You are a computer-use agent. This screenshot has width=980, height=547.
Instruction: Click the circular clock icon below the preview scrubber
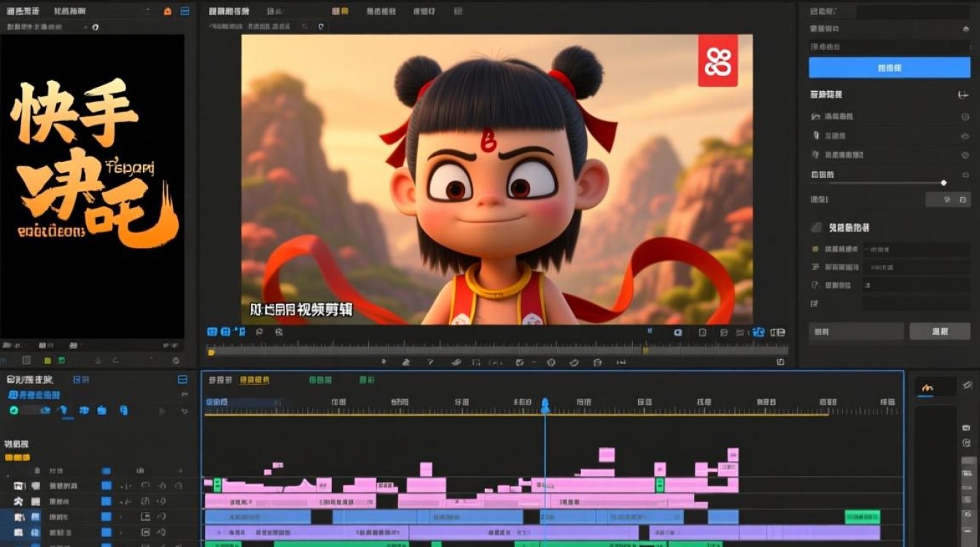[551, 362]
